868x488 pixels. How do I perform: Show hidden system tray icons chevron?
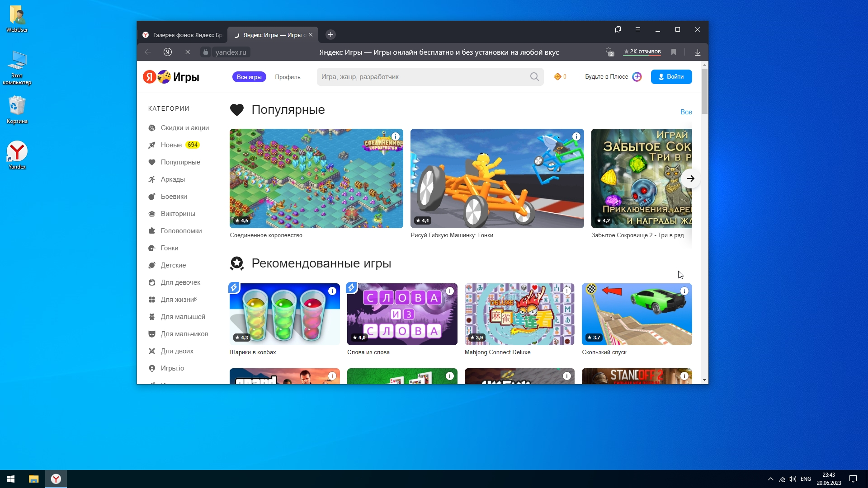(771, 479)
